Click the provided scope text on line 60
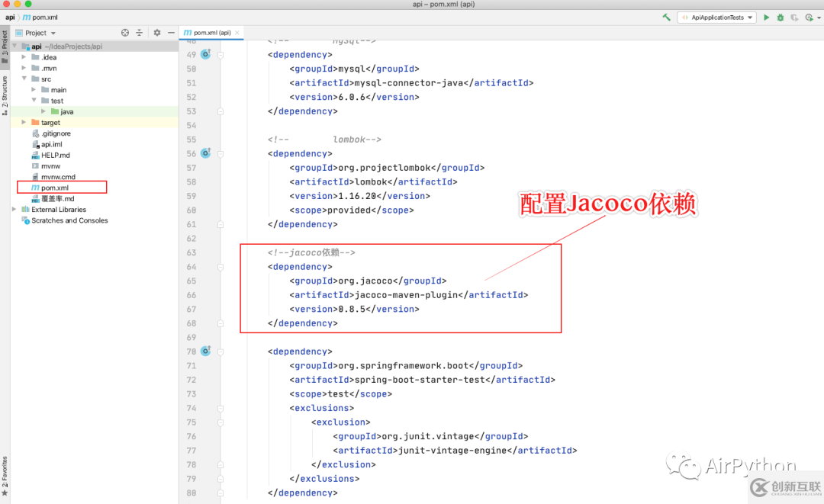Viewport: 824px width, 504px height. pos(349,210)
